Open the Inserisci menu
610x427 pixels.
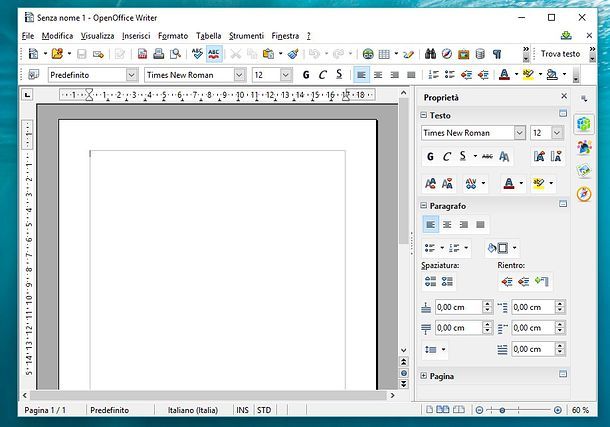pyautogui.click(x=136, y=36)
